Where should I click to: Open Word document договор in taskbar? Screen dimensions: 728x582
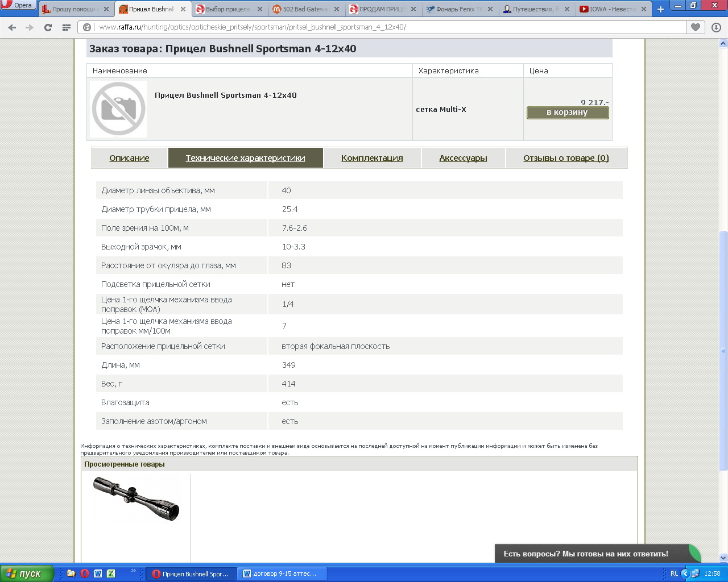(x=282, y=573)
